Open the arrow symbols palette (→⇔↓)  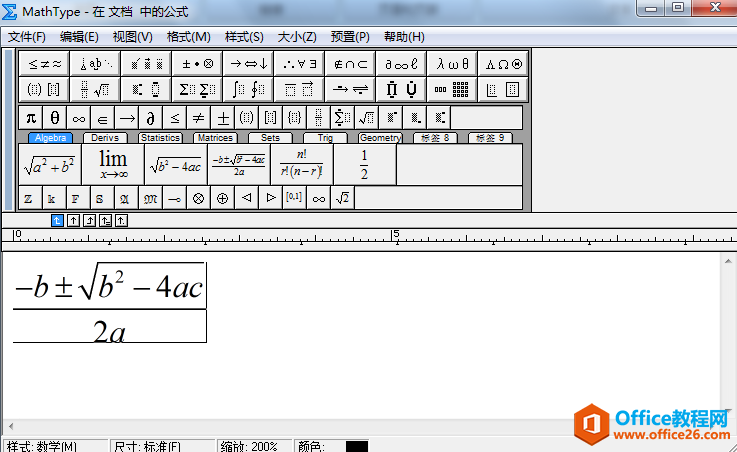(x=248, y=63)
